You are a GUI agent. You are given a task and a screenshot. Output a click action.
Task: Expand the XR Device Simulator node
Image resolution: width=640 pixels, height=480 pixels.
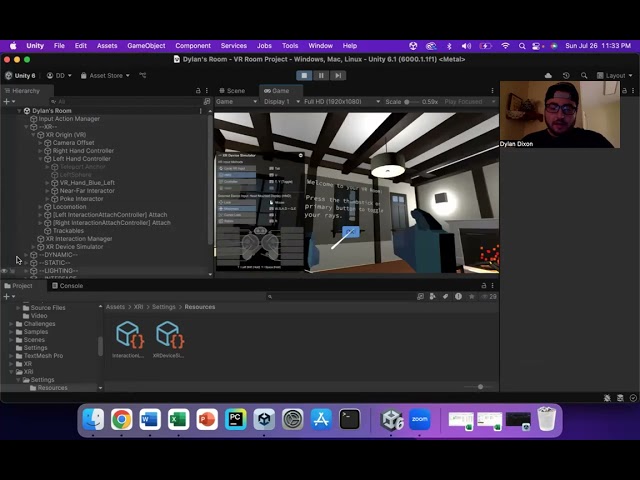coord(33,247)
